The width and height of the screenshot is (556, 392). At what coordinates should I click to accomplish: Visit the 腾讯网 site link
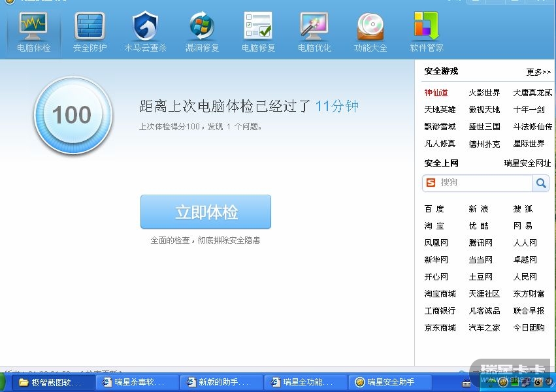[480, 243]
